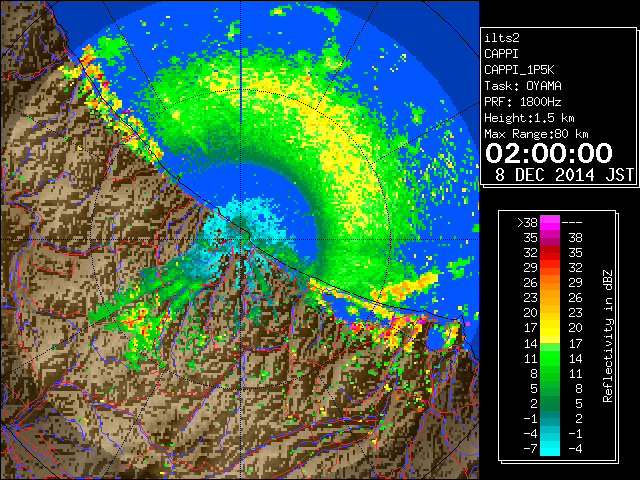Click the --- legend upper-bound label

point(572,223)
